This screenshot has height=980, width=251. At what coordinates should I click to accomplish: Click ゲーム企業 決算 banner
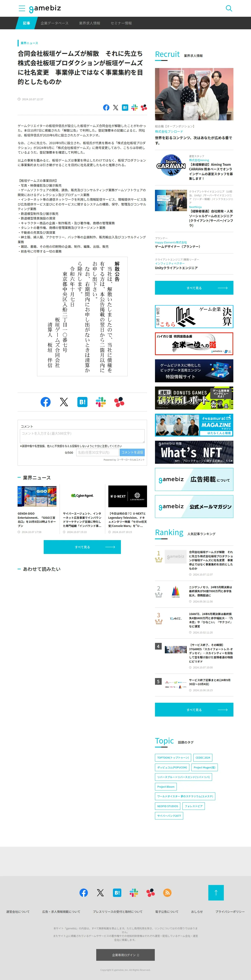click(x=194, y=317)
